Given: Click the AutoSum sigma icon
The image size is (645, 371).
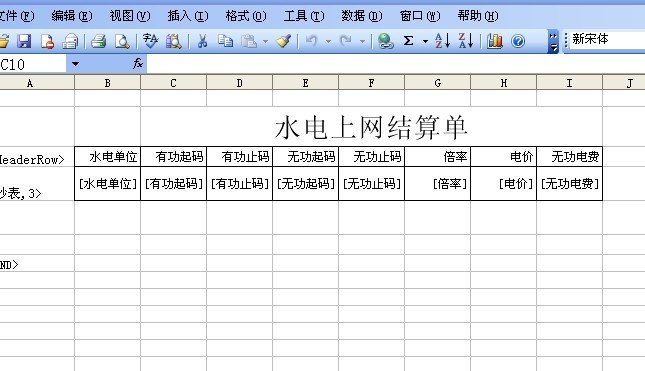Looking at the screenshot, I should coord(408,41).
